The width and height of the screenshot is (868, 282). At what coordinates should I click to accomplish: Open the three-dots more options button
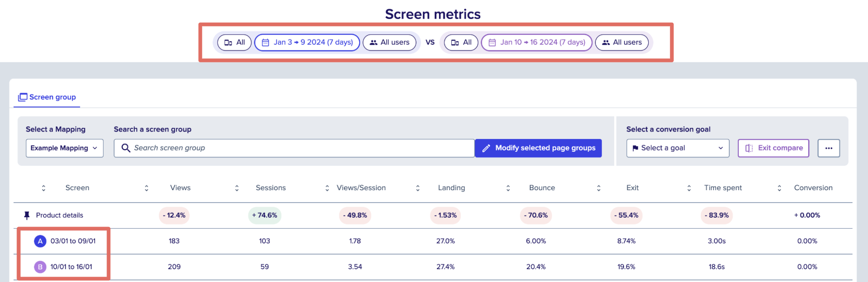tap(829, 148)
